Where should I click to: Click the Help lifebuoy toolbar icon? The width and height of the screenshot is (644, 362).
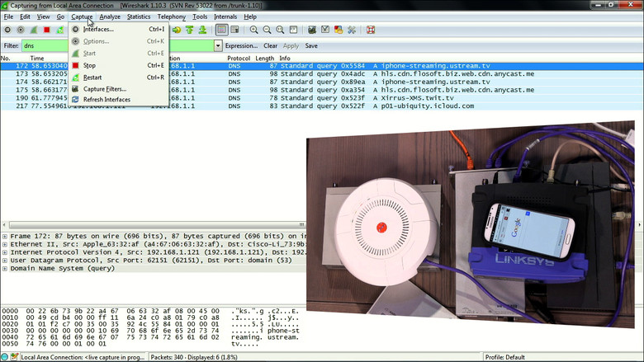(x=371, y=30)
